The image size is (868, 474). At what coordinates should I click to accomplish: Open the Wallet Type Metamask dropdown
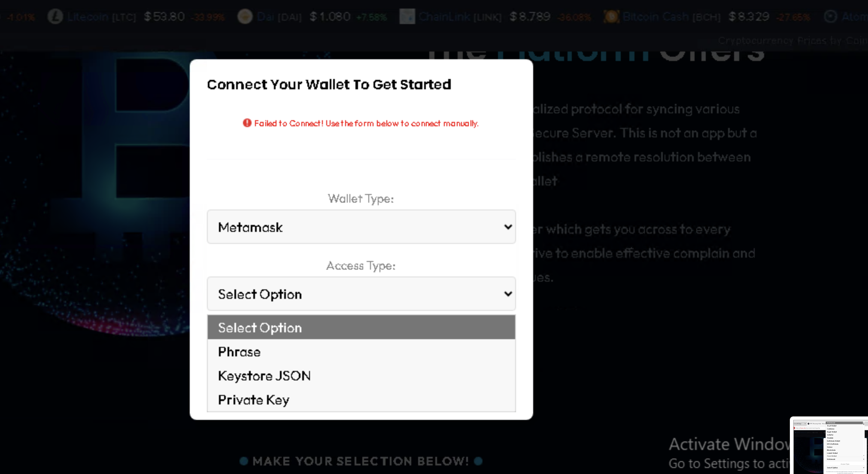point(361,227)
